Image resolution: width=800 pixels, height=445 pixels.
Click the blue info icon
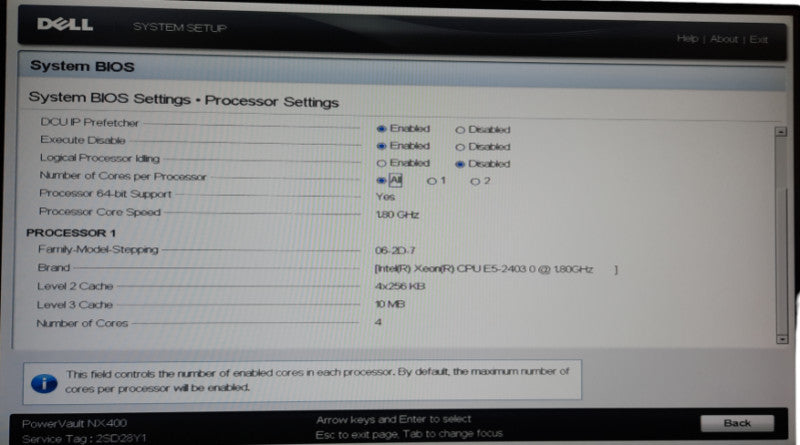44,383
